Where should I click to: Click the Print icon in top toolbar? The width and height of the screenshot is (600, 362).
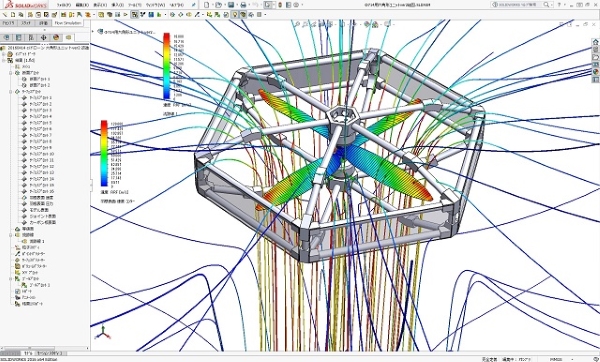point(243,5)
